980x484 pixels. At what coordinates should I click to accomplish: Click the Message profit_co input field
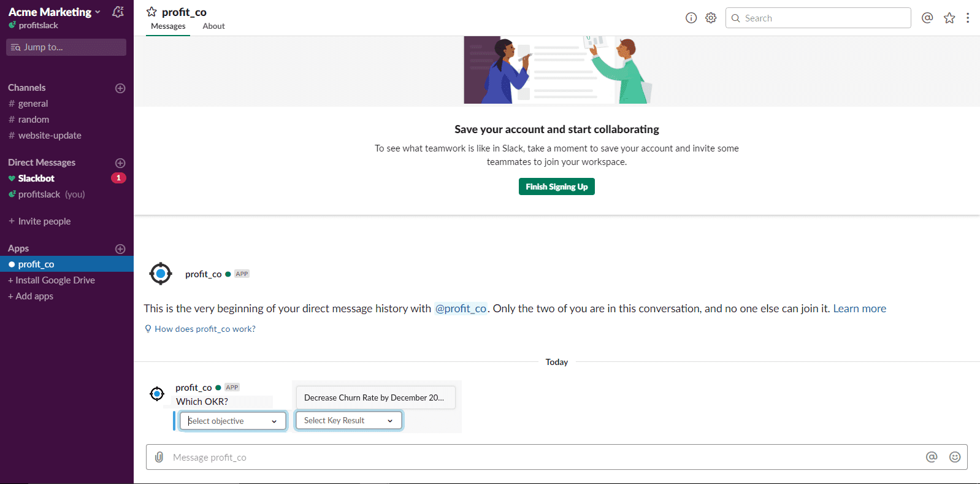pyautogui.click(x=557, y=457)
